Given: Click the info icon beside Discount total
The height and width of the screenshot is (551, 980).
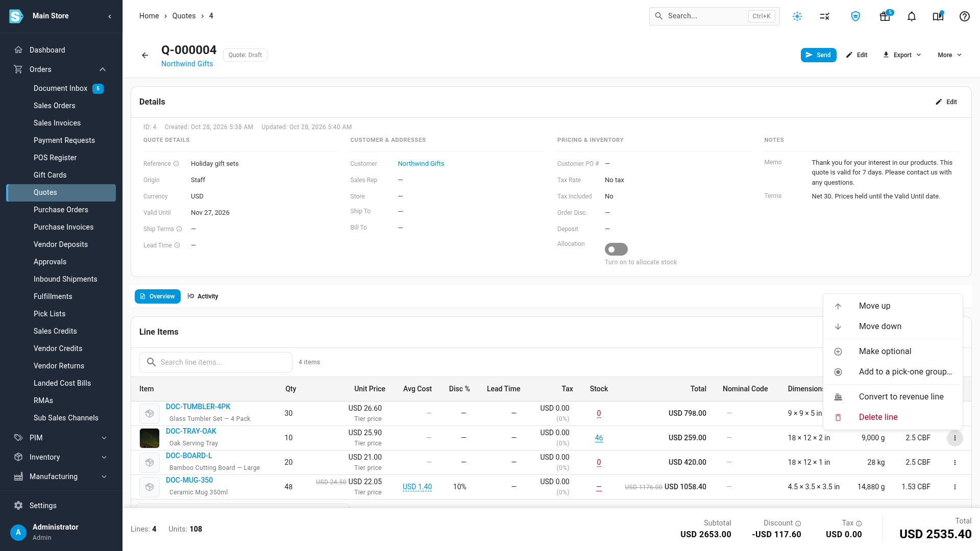Looking at the screenshot, I should pyautogui.click(x=798, y=523).
